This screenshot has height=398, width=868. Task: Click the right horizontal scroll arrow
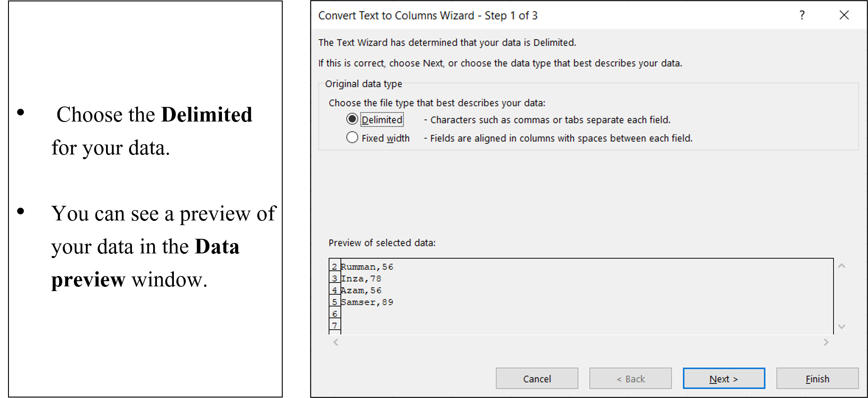pos(826,342)
